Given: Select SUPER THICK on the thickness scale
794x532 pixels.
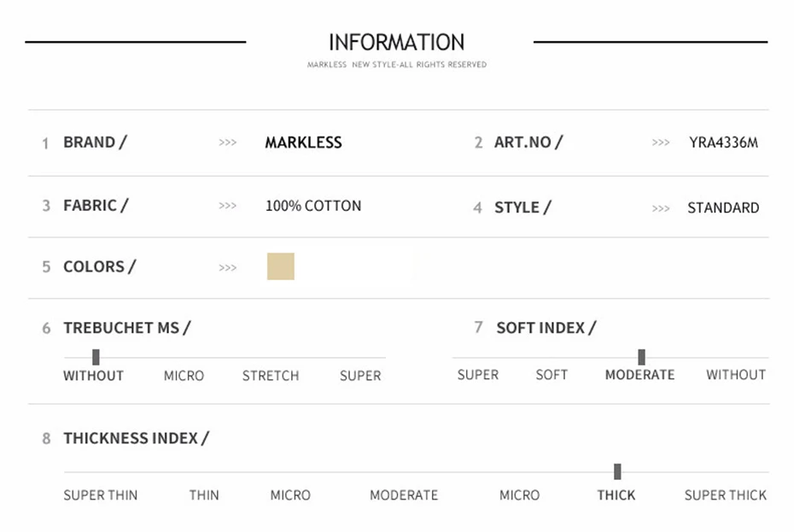Looking at the screenshot, I should [x=725, y=495].
